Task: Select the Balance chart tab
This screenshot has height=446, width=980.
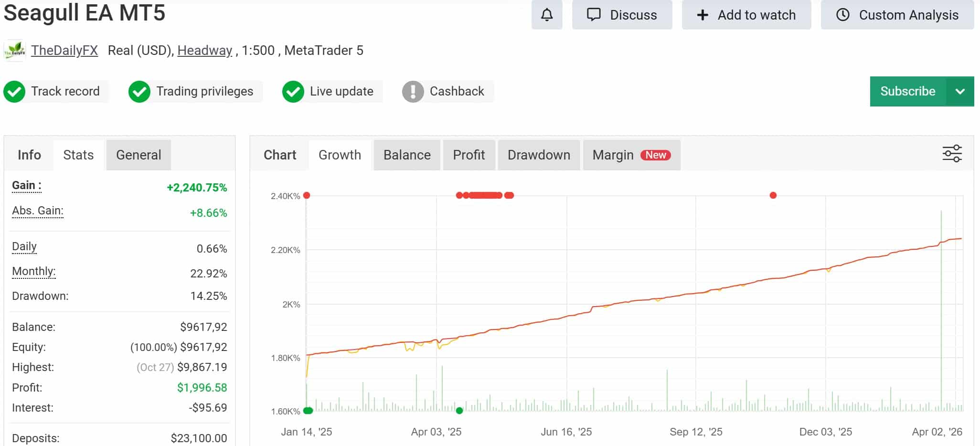Action: tap(407, 155)
